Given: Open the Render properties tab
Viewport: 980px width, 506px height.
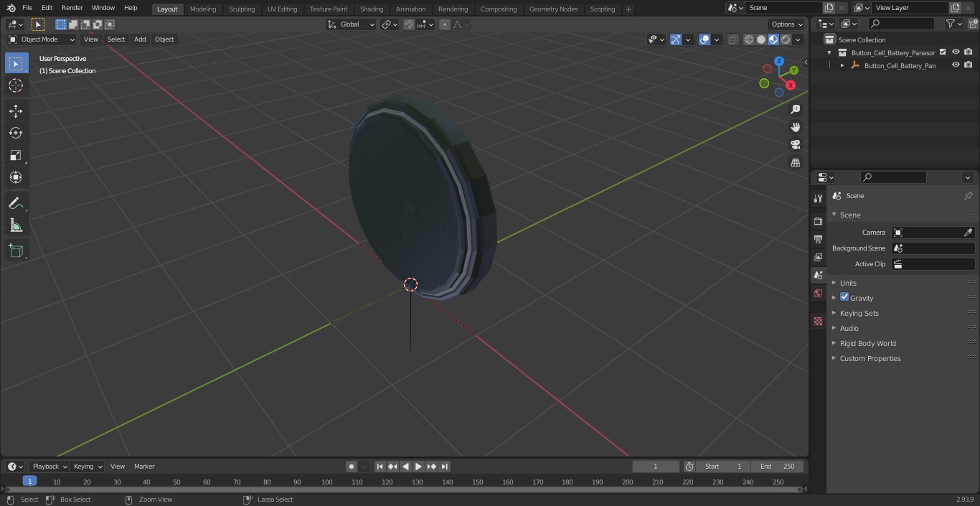Looking at the screenshot, I should tap(818, 221).
